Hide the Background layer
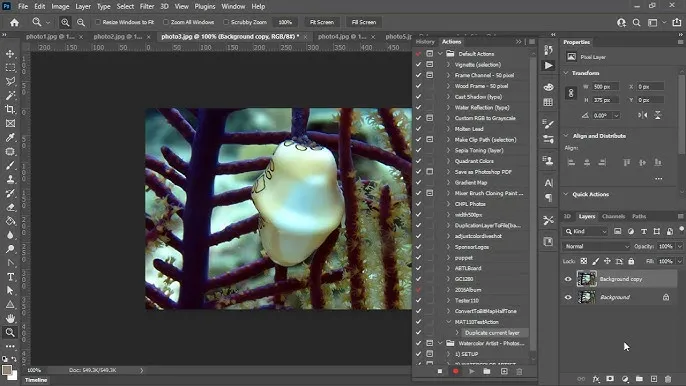 pos(568,297)
